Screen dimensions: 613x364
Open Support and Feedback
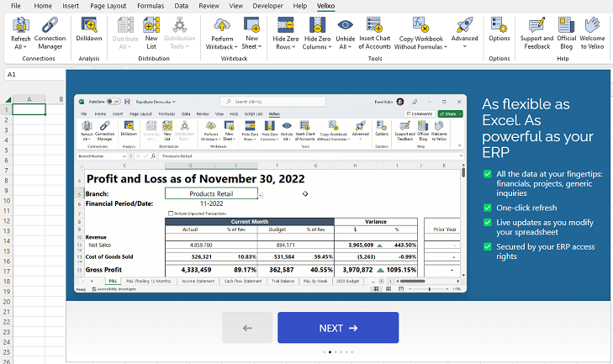point(536,34)
